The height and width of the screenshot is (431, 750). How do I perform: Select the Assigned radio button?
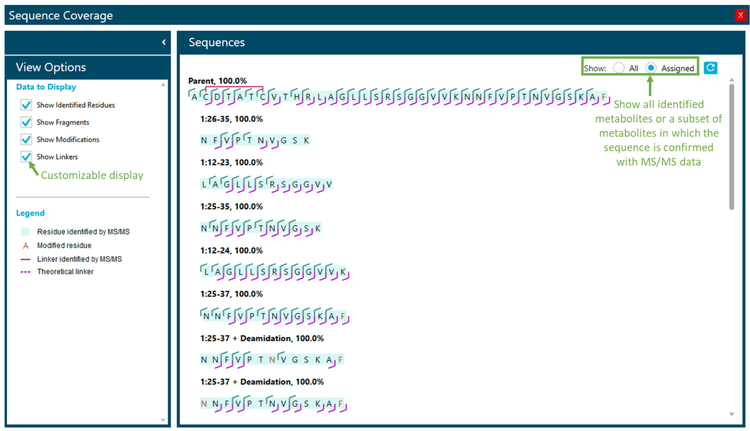click(x=651, y=68)
